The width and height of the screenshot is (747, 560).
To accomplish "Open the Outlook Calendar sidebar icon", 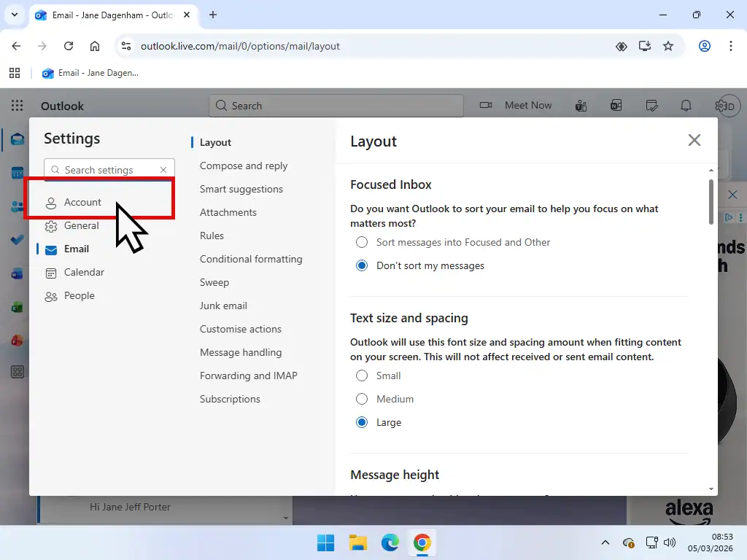I will pyautogui.click(x=16, y=171).
